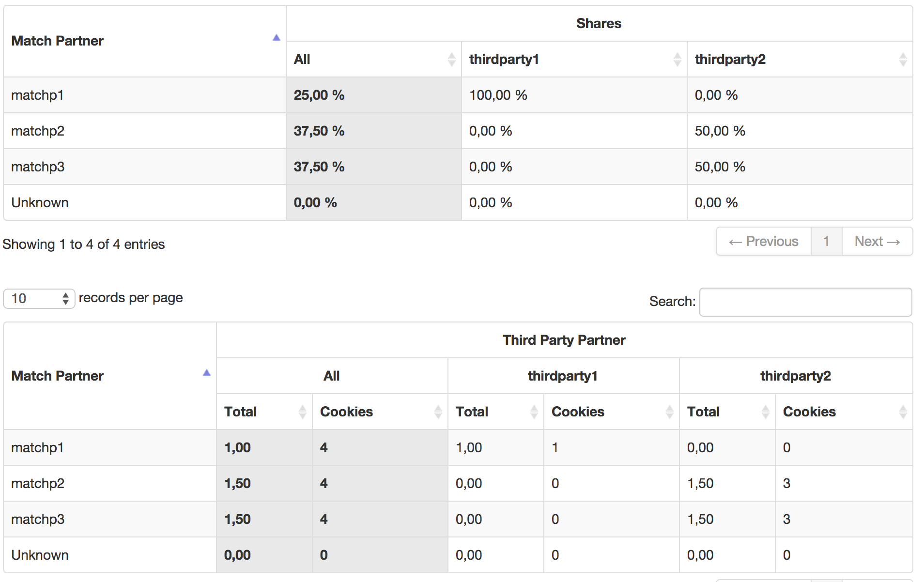This screenshot has width=924, height=582.
Task: Sort All Cookies column icon
Action: tap(438, 412)
